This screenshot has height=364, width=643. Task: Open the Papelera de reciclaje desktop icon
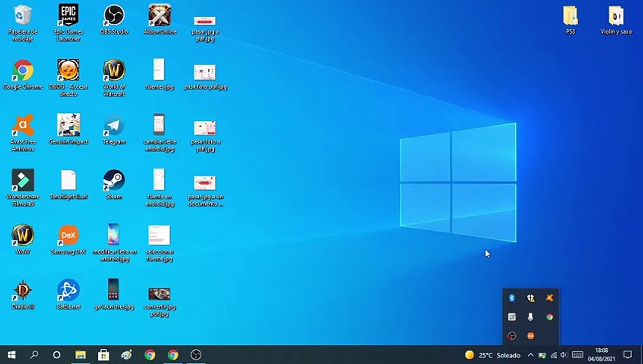23,23
